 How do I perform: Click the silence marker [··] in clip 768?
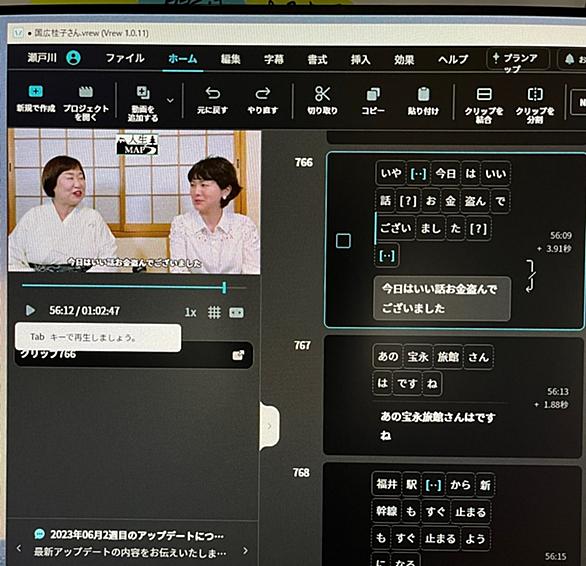coord(434,485)
